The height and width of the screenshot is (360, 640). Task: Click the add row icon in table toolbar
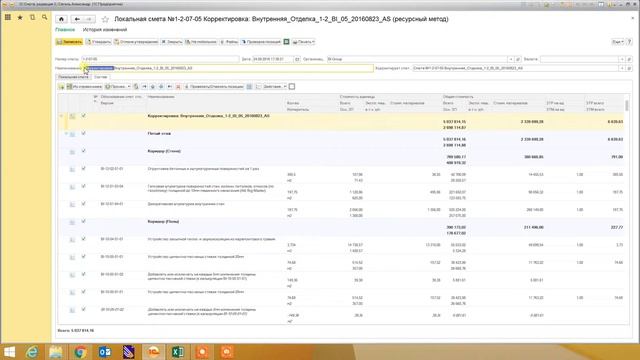click(61, 87)
